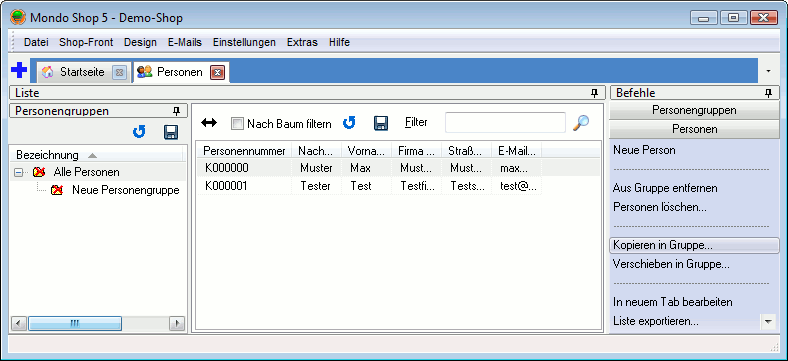
Task: Click the Muster surname cell
Action: (x=317, y=167)
